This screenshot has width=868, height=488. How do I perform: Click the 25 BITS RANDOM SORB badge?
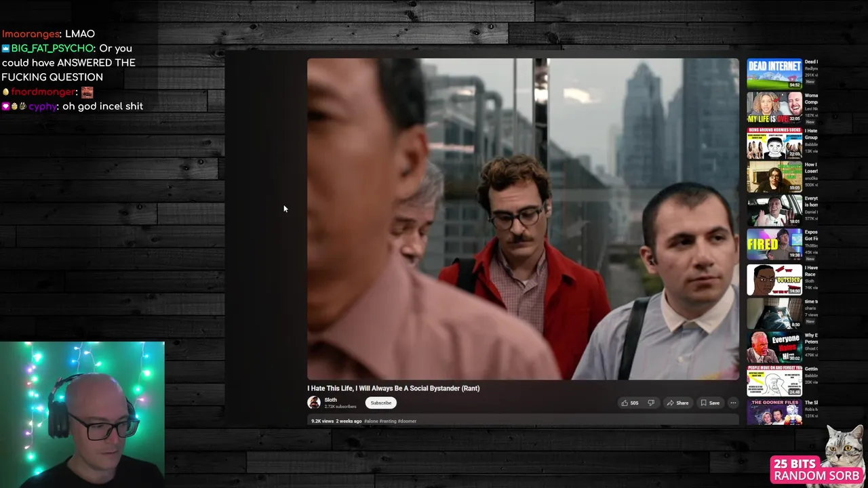tap(816, 470)
